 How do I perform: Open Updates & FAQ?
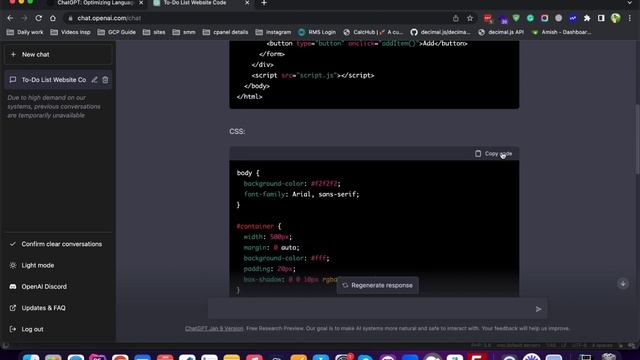coord(58,308)
